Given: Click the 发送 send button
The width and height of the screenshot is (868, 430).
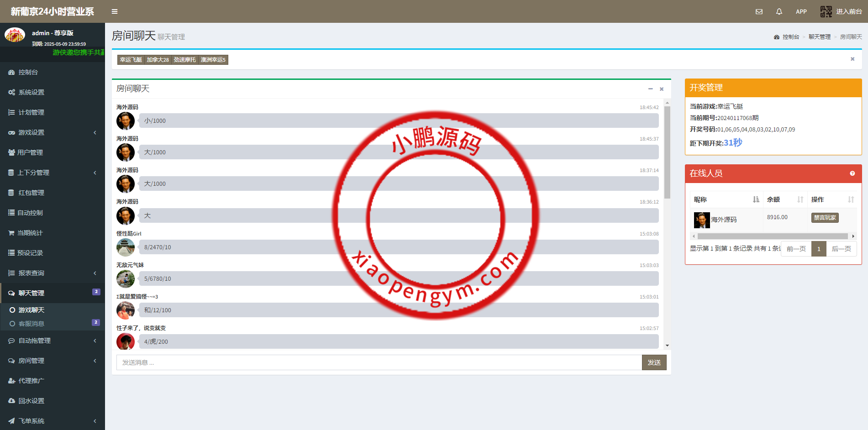Looking at the screenshot, I should (x=654, y=362).
